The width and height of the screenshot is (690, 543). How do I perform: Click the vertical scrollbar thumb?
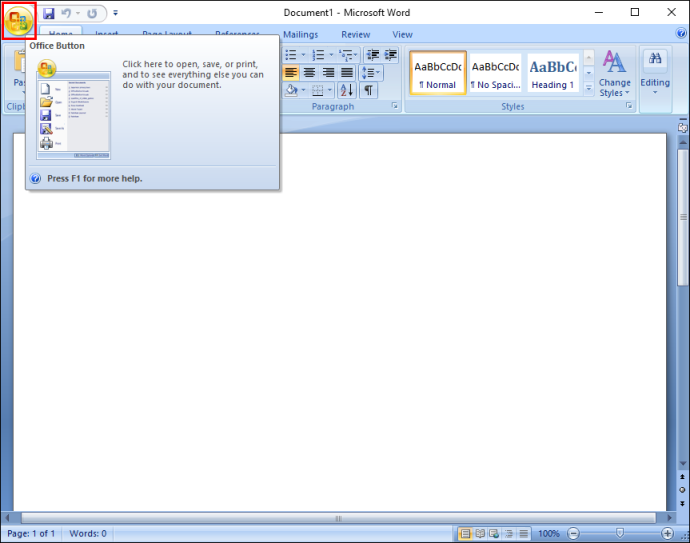[683, 217]
